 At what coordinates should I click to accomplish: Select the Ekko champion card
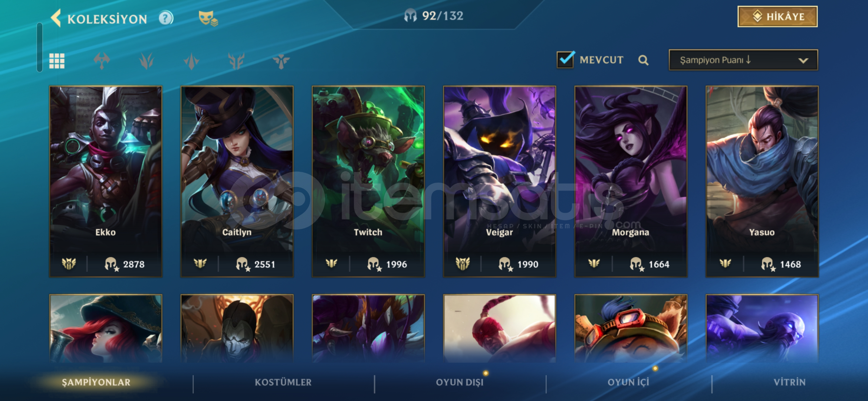(x=106, y=182)
